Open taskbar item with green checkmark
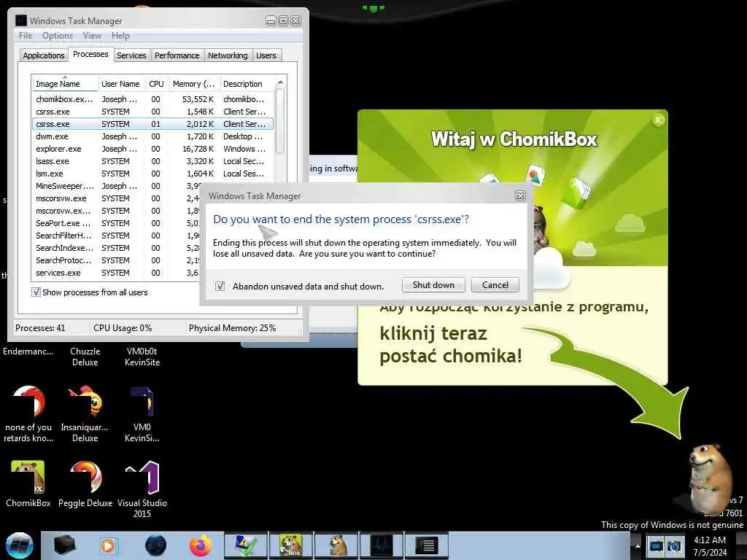747x560 pixels. pyautogui.click(x=246, y=545)
